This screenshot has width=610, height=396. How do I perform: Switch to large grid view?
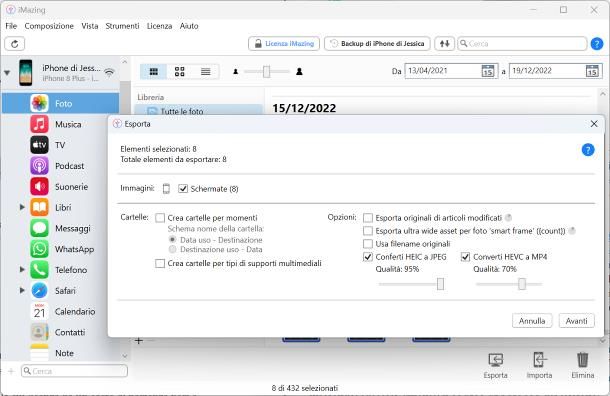154,72
